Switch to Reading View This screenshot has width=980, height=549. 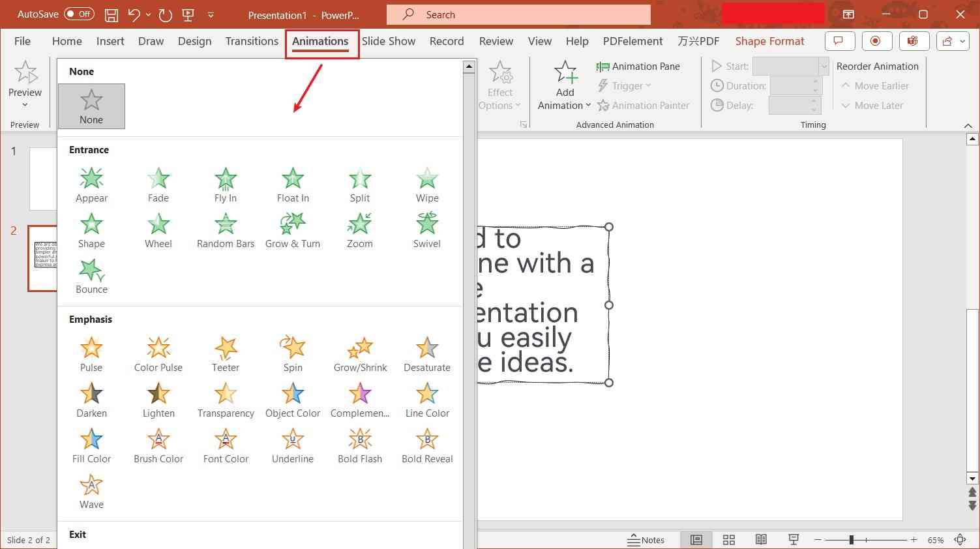(x=761, y=540)
